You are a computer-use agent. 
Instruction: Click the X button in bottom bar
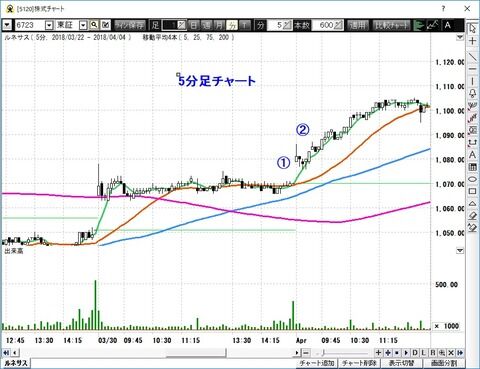[451, 352]
